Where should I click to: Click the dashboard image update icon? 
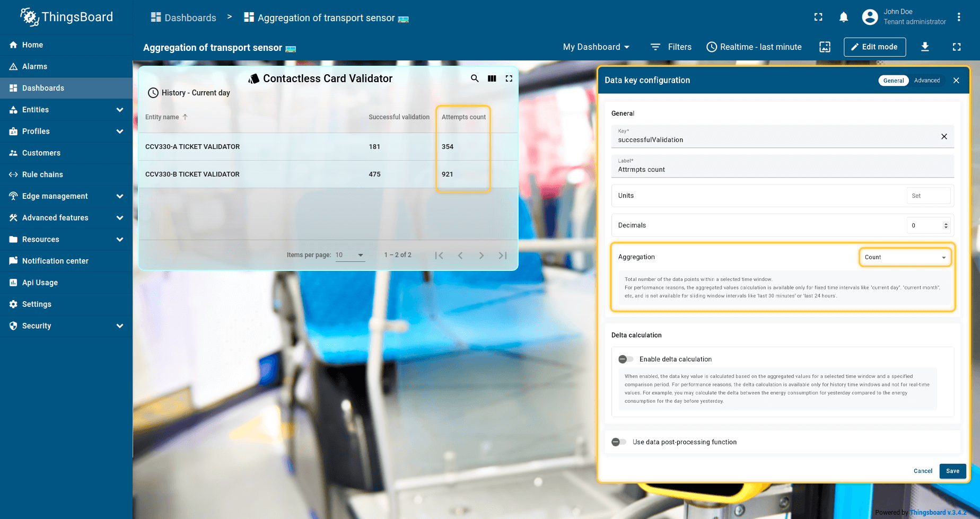825,47
